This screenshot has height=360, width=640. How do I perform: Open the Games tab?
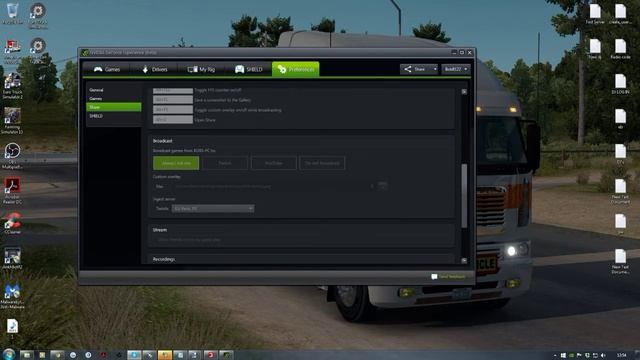click(x=107, y=69)
